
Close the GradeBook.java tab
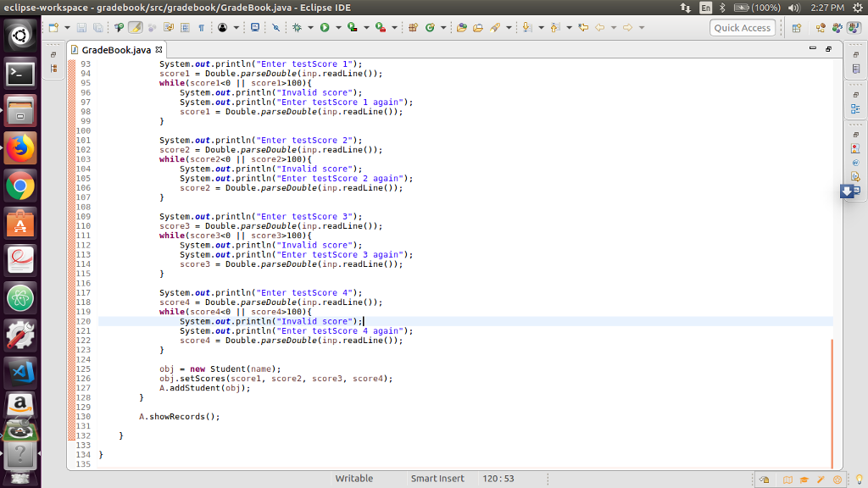159,50
